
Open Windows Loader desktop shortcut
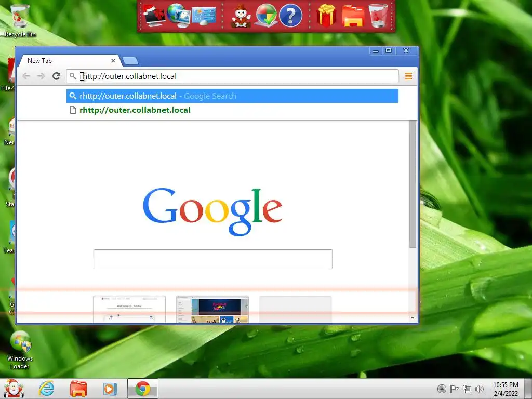(20, 350)
